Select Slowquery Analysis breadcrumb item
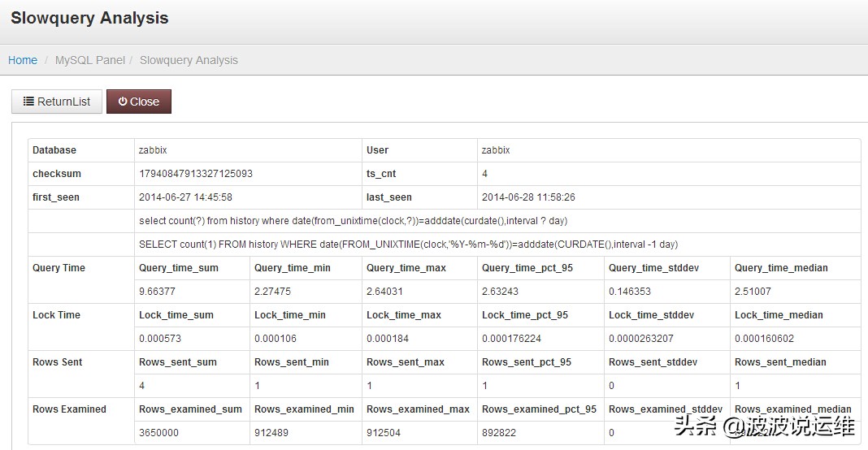This screenshot has width=868, height=450. [x=189, y=60]
